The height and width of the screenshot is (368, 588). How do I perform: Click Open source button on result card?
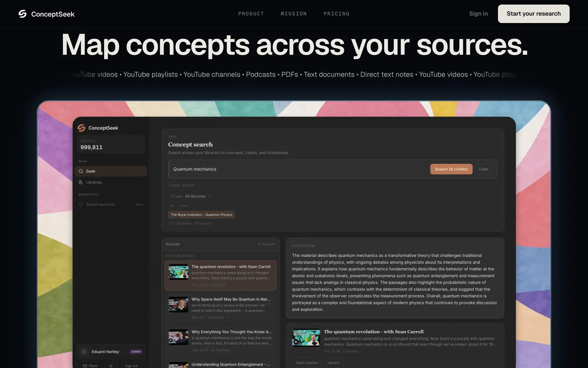pos(306,362)
